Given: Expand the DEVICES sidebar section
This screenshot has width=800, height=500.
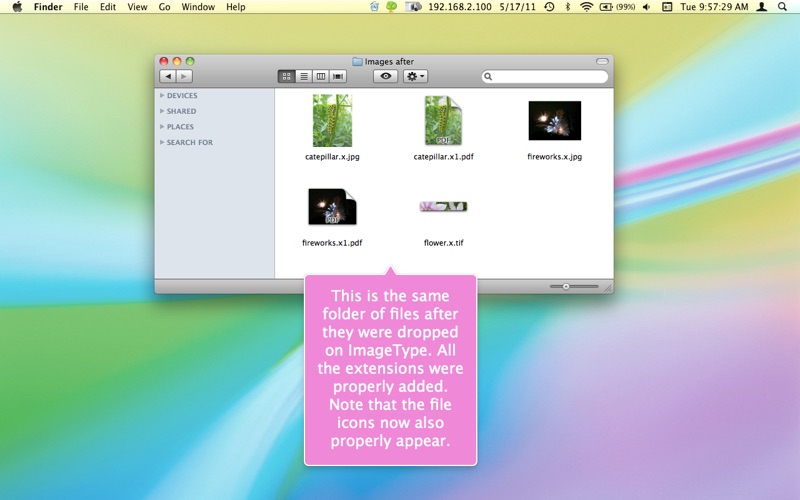Looking at the screenshot, I should (162, 95).
